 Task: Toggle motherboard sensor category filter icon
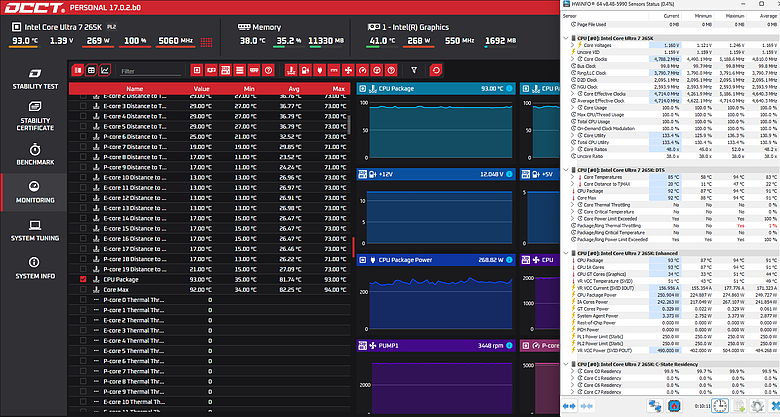click(x=225, y=70)
